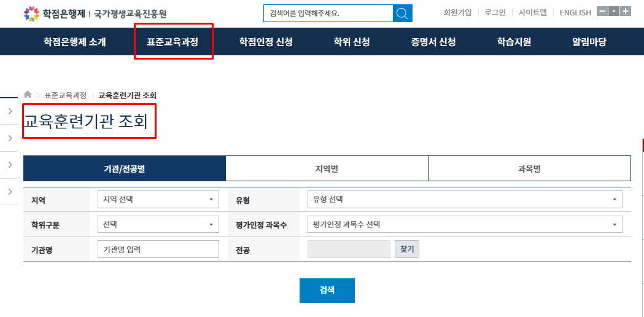The height and width of the screenshot is (317, 644).
Task: Click the 학점은행제 logo
Action: (55, 14)
